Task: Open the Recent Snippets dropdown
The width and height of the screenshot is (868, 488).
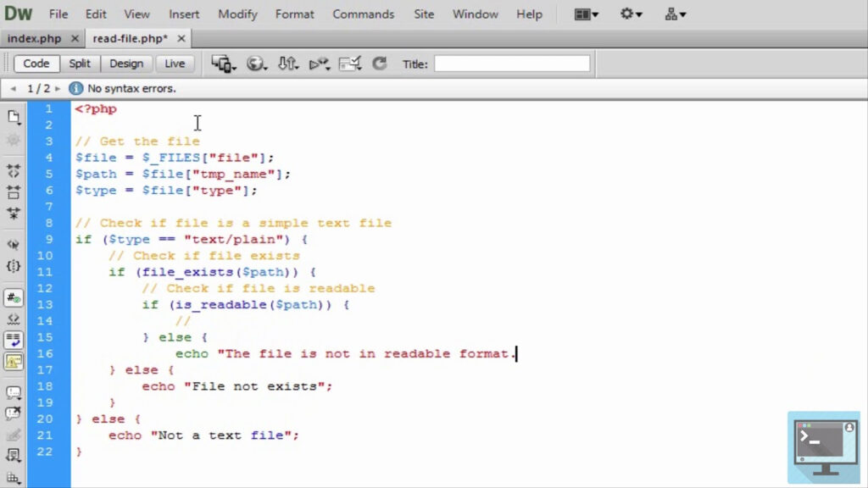Action: [14, 455]
